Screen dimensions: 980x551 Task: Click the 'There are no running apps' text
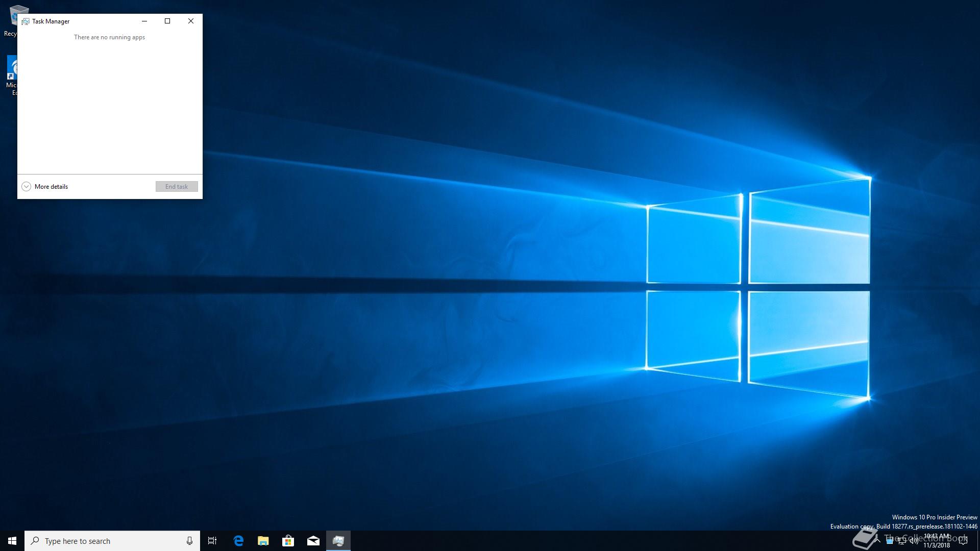pos(110,37)
